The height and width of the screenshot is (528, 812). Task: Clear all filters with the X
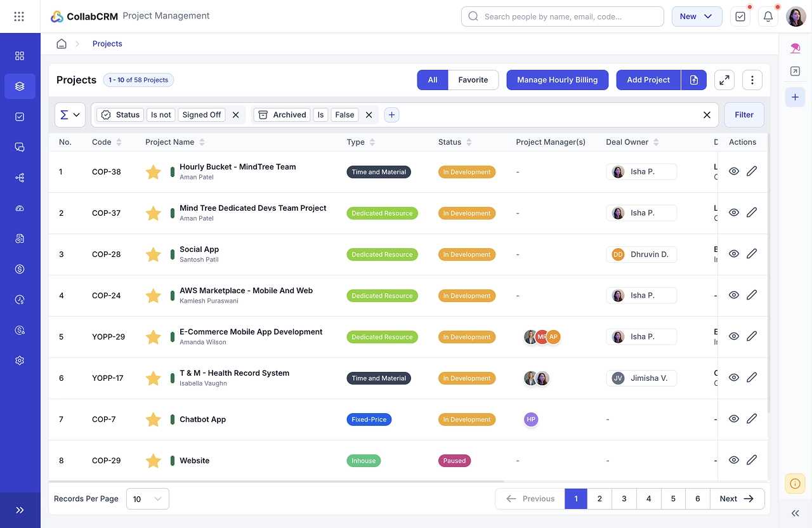coord(707,115)
